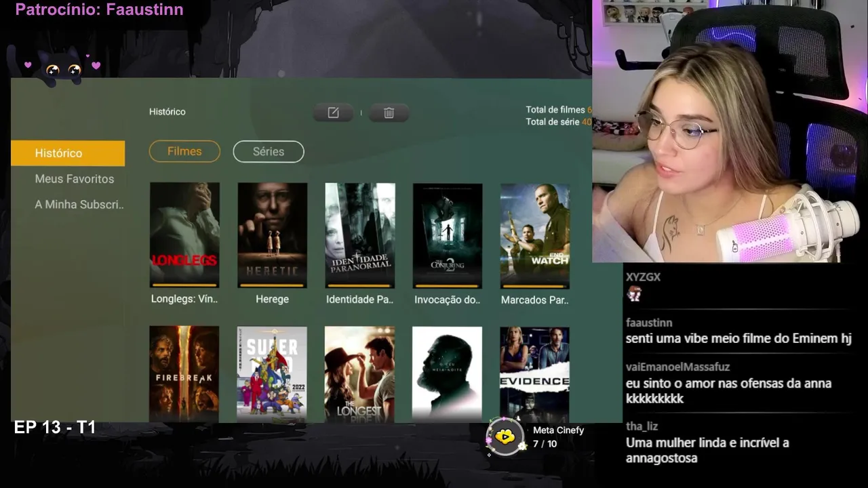The width and height of the screenshot is (868, 488).
Task: Click the 'Meta Cinefy' goal label
Action: point(559,430)
